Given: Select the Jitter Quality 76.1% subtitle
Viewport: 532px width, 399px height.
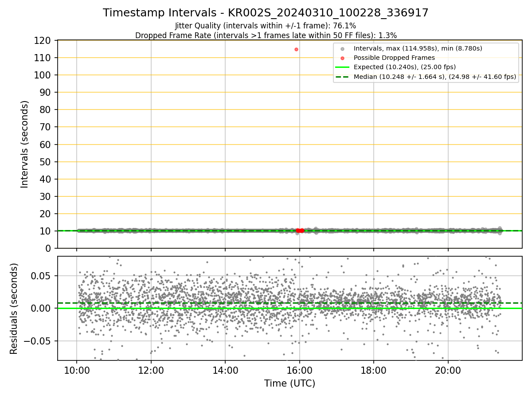Looking at the screenshot, I should (266, 26).
